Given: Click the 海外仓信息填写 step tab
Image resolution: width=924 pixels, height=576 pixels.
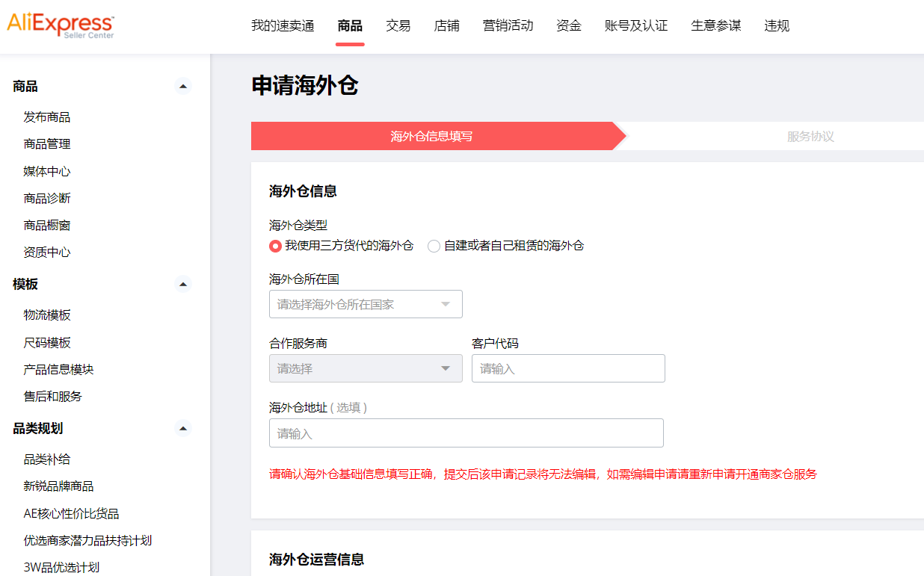Looking at the screenshot, I should coord(431,137).
